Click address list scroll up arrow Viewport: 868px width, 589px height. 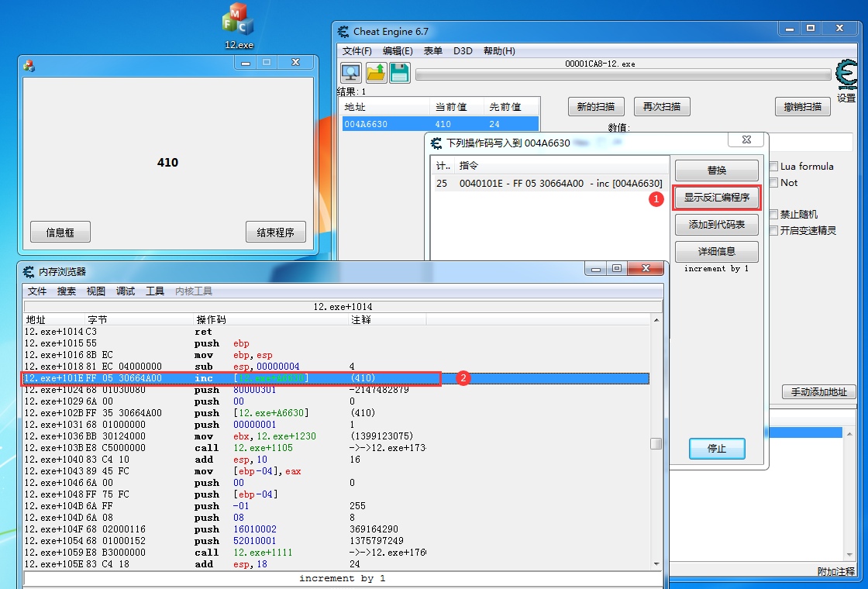coord(849,434)
